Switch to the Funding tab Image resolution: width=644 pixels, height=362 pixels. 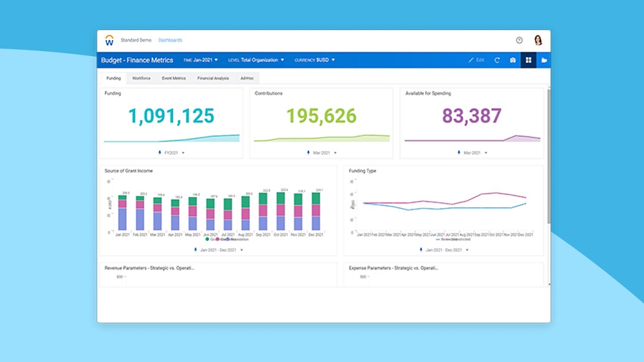[x=114, y=78]
